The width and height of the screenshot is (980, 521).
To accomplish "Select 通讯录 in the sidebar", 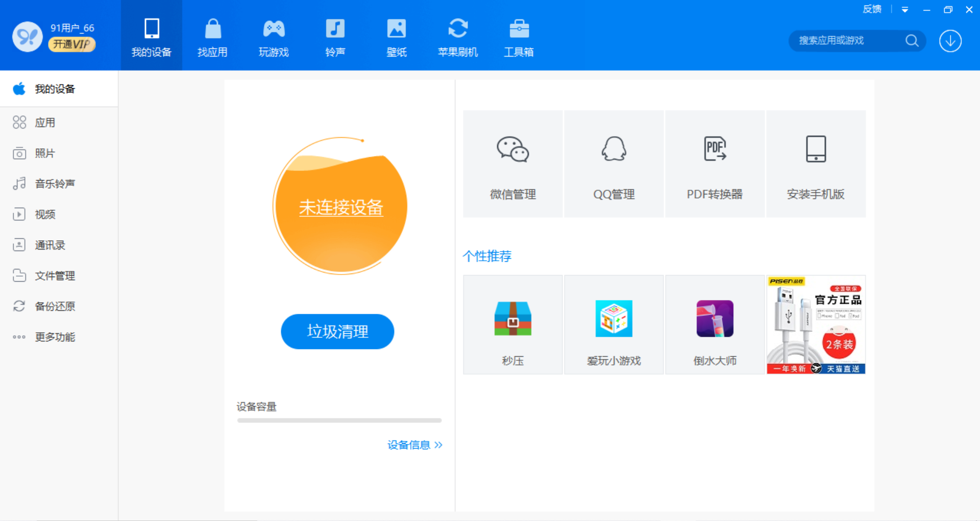I will click(x=50, y=244).
